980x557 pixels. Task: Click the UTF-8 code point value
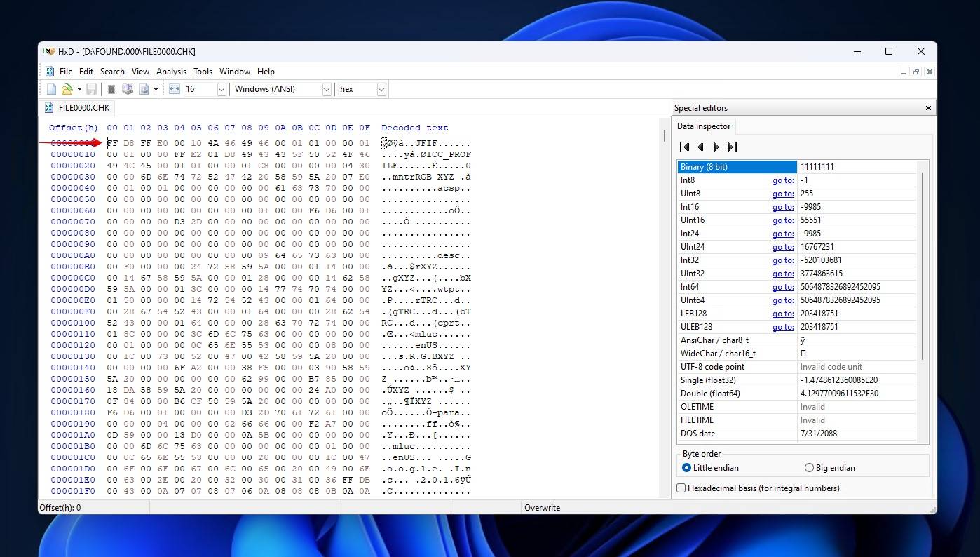(831, 367)
